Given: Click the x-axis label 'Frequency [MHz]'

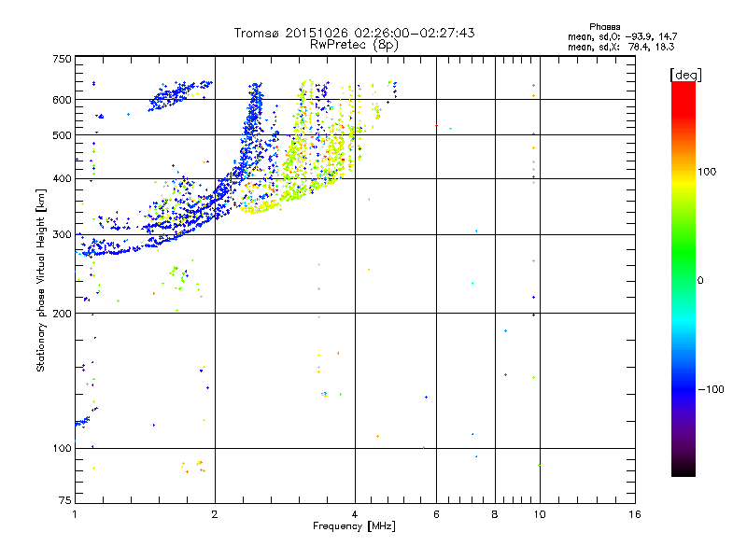Looking at the screenshot, I should (354, 526).
